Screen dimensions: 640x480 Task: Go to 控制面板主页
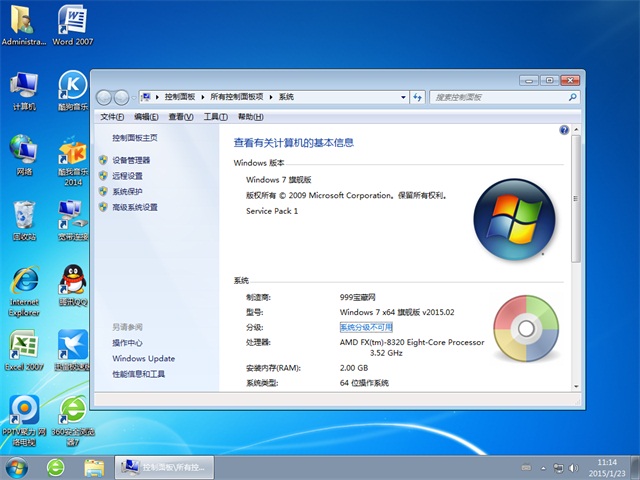tap(135, 138)
